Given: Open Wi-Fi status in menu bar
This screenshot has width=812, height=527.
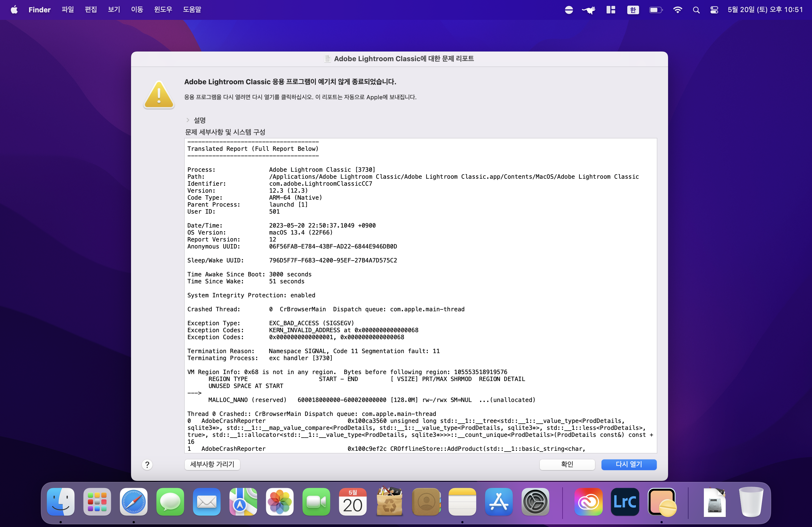Looking at the screenshot, I should click(x=677, y=10).
